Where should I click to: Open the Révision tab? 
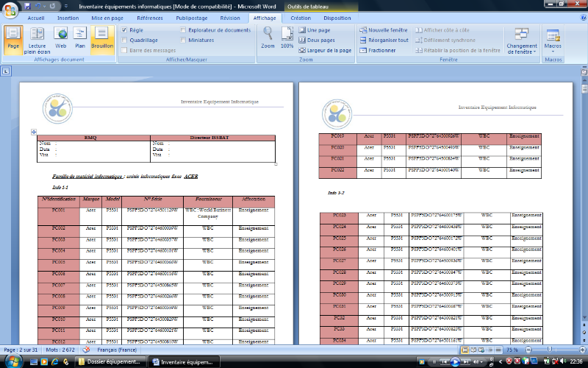(x=230, y=18)
